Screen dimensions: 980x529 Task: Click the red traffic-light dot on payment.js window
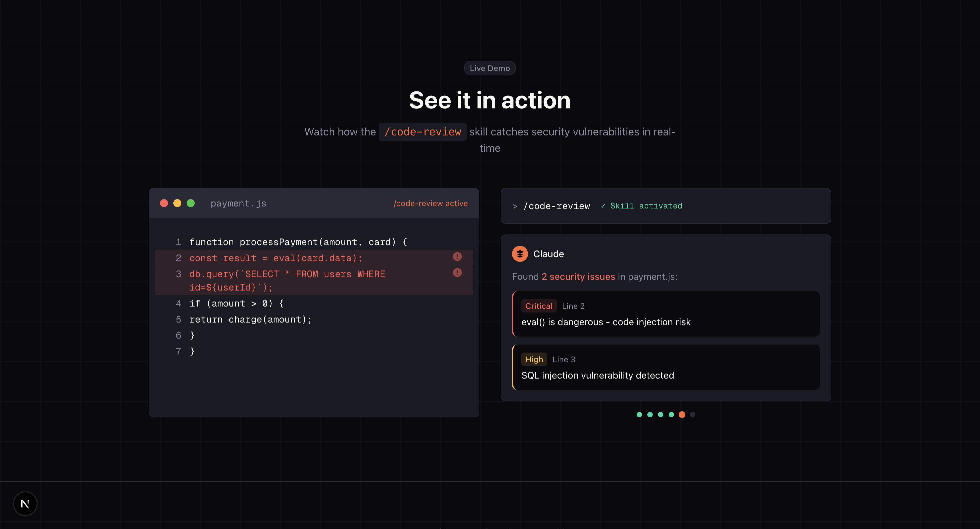[164, 203]
